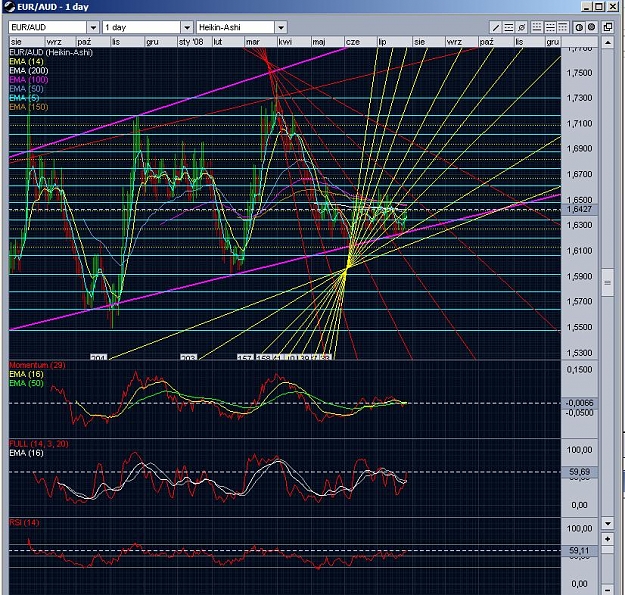Click the RSI (14) indicator label
The height and width of the screenshot is (595, 625).
[24, 522]
